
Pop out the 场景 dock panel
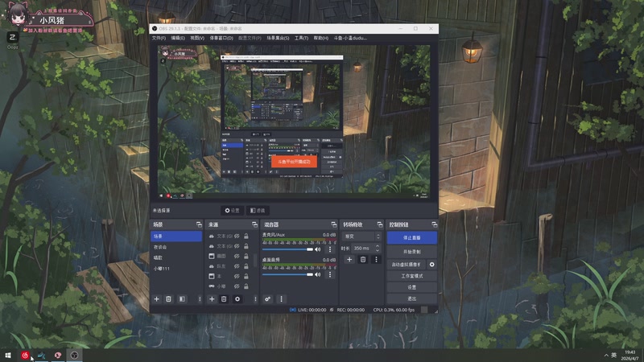coord(199,224)
